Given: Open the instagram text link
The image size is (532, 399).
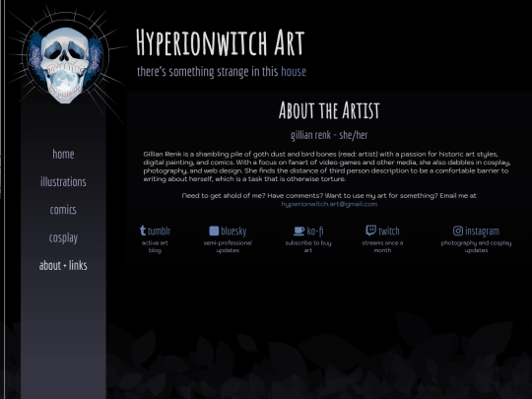Looking at the screenshot, I should tap(482, 232).
